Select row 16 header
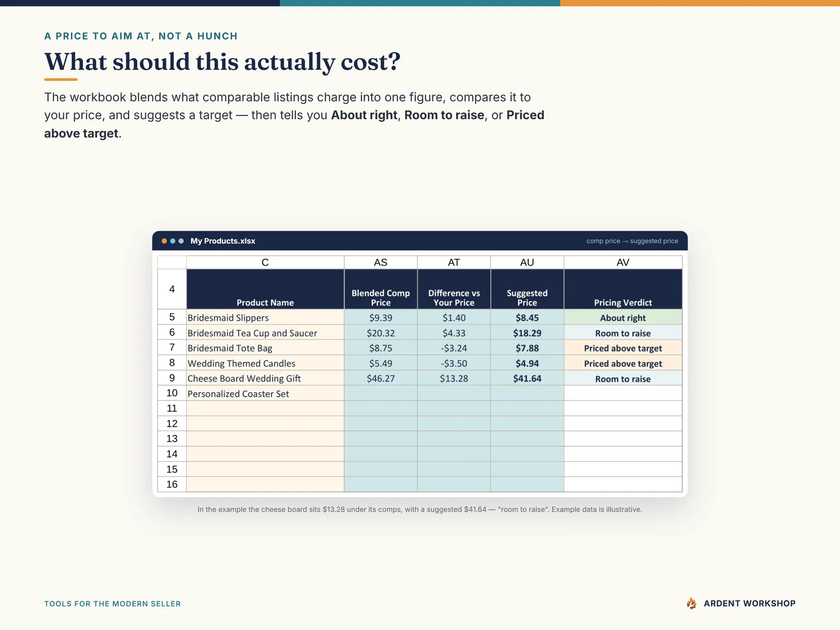 [172, 485]
